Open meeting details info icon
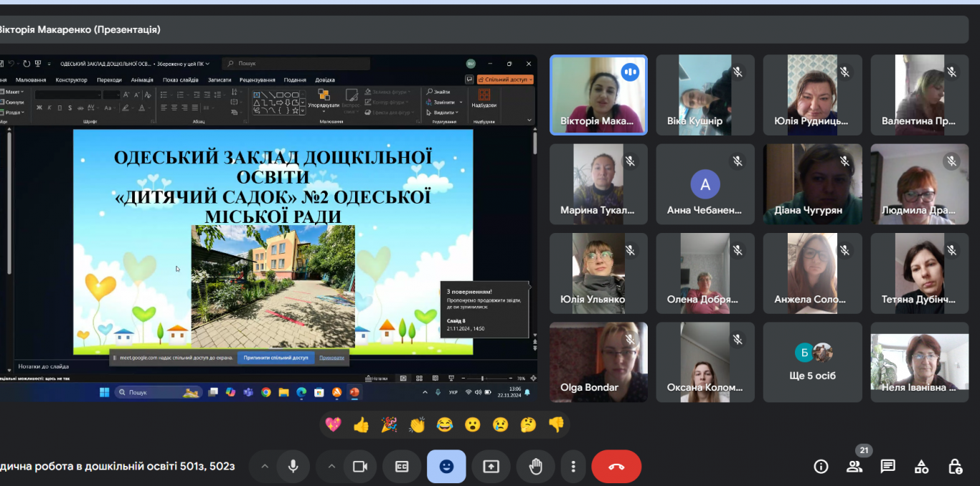The width and height of the screenshot is (980, 486). pos(821,467)
